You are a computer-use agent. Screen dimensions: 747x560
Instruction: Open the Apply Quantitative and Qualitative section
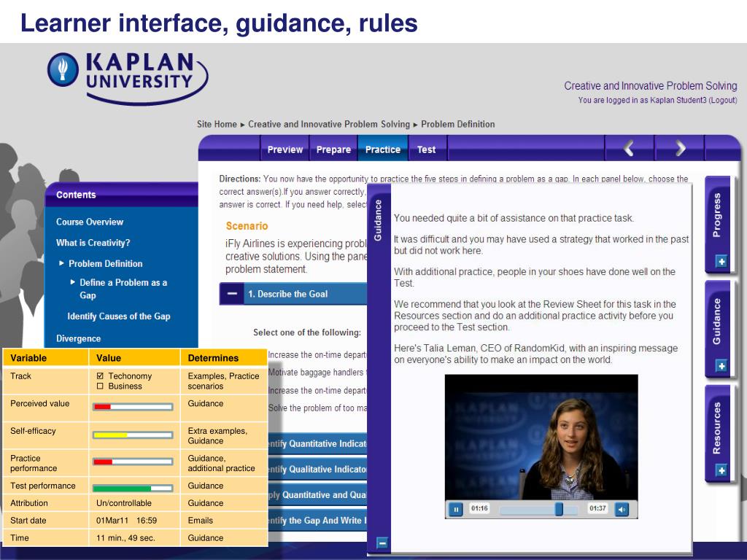[x=317, y=495]
